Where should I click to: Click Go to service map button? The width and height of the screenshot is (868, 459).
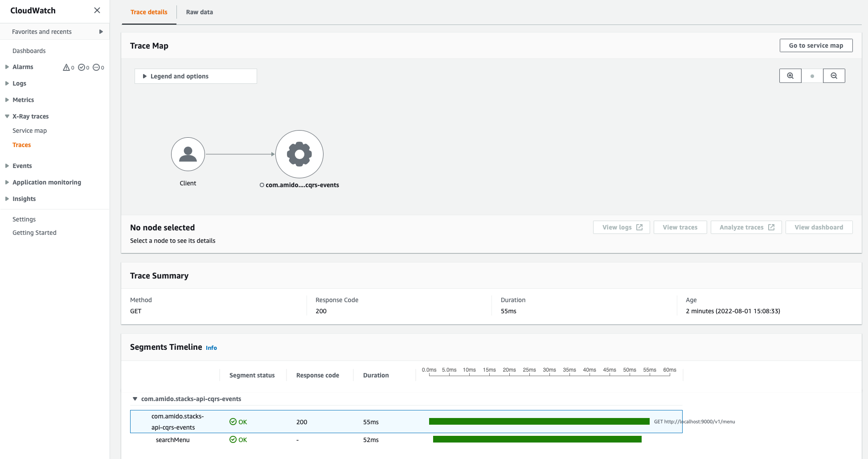pyautogui.click(x=816, y=45)
